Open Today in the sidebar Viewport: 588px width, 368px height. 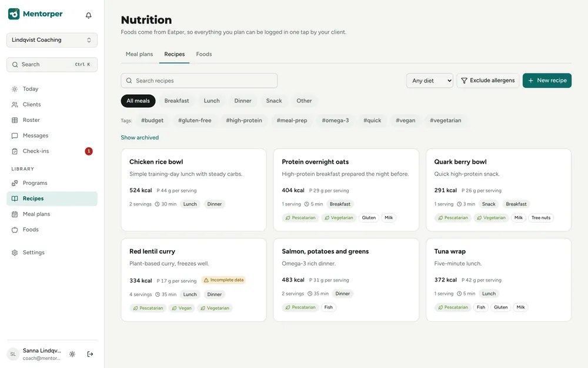coord(52,89)
